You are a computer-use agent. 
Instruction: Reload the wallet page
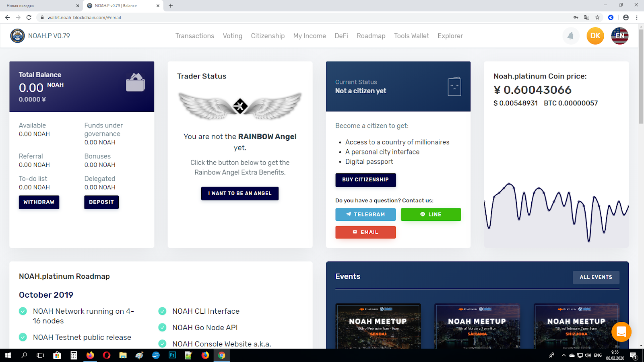click(x=29, y=17)
